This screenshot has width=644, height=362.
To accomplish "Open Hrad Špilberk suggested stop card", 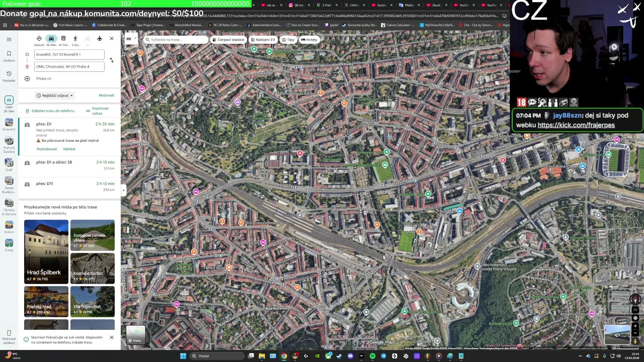I will click(46, 251).
